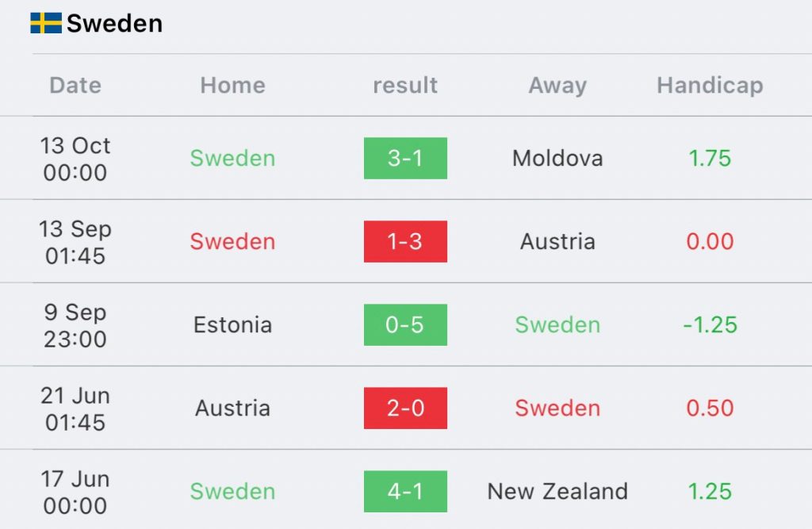Click Austria as home team
Screen dimensions: 812x529
[x=232, y=408]
